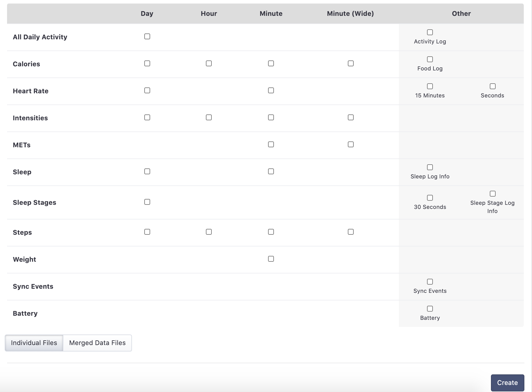Click the All Daily Activity row label
532x392 pixels.
point(40,37)
